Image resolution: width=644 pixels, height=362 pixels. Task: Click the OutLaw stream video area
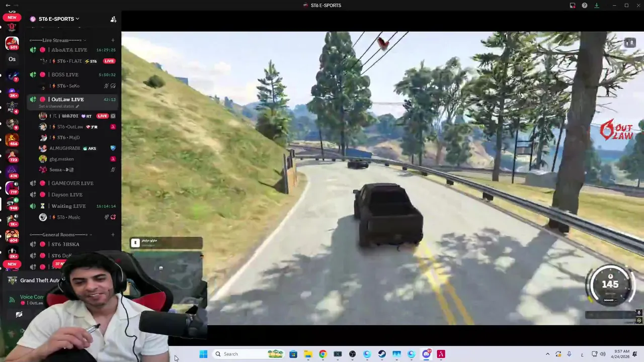(x=382, y=178)
